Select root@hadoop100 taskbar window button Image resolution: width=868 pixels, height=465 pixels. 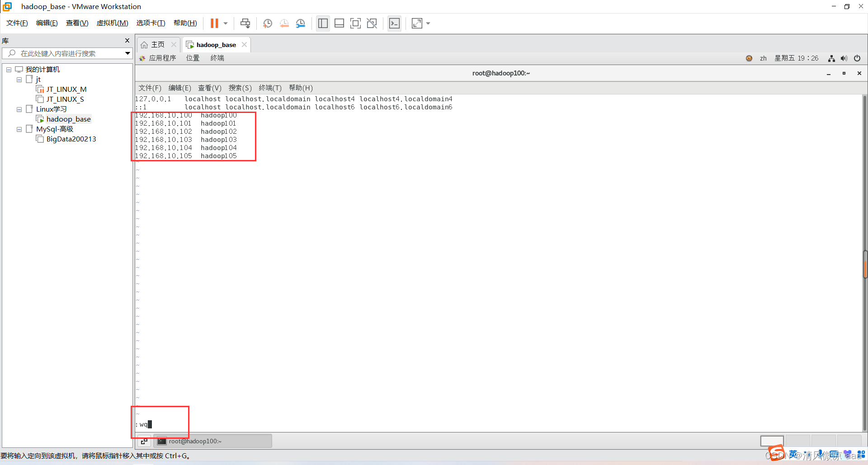click(213, 441)
